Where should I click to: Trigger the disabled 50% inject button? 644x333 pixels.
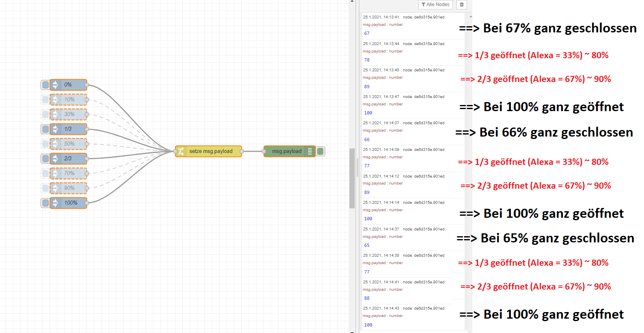point(45,144)
